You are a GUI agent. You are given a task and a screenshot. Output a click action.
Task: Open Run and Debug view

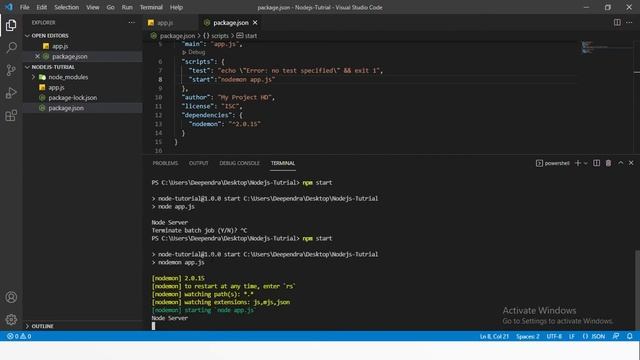(11, 93)
